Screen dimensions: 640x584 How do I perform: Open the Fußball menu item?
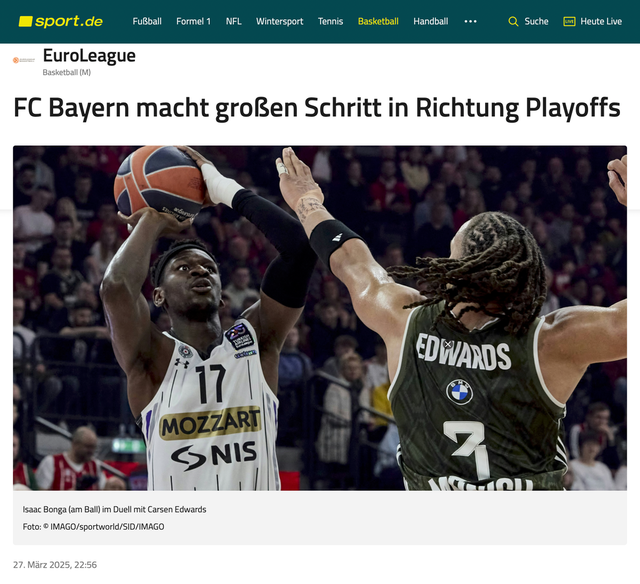[147, 21]
